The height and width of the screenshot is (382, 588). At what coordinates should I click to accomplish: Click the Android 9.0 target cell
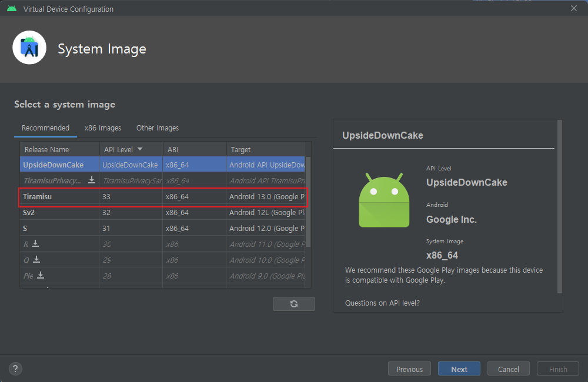pos(266,276)
